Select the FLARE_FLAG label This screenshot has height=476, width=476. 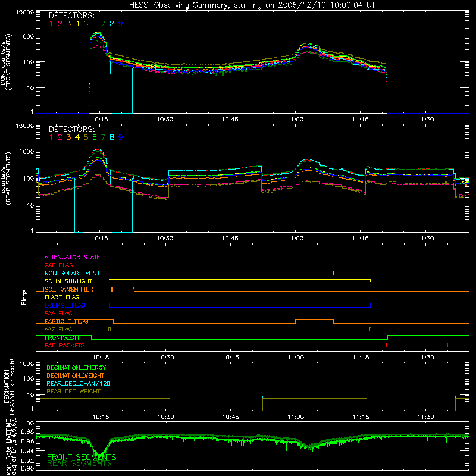pyautogui.click(x=62, y=297)
